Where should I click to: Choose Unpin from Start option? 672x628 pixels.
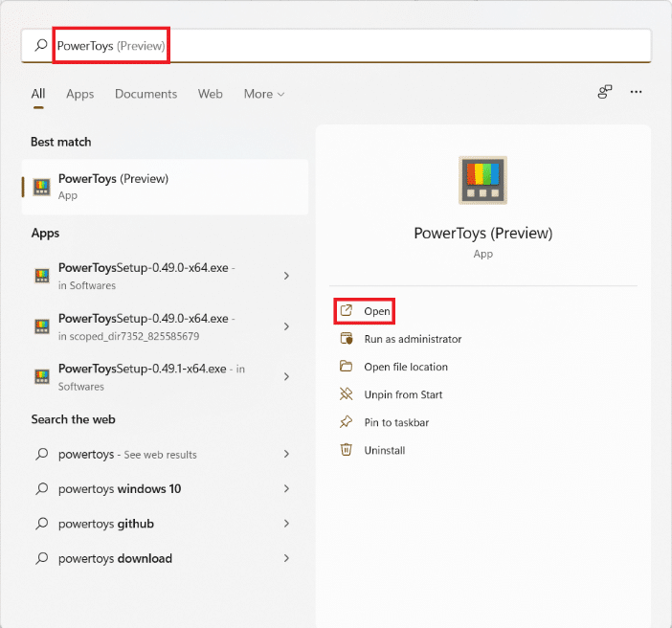pyautogui.click(x=402, y=394)
